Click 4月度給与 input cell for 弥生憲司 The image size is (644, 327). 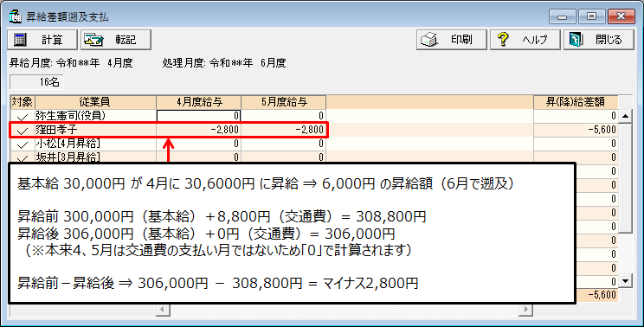[x=199, y=116]
